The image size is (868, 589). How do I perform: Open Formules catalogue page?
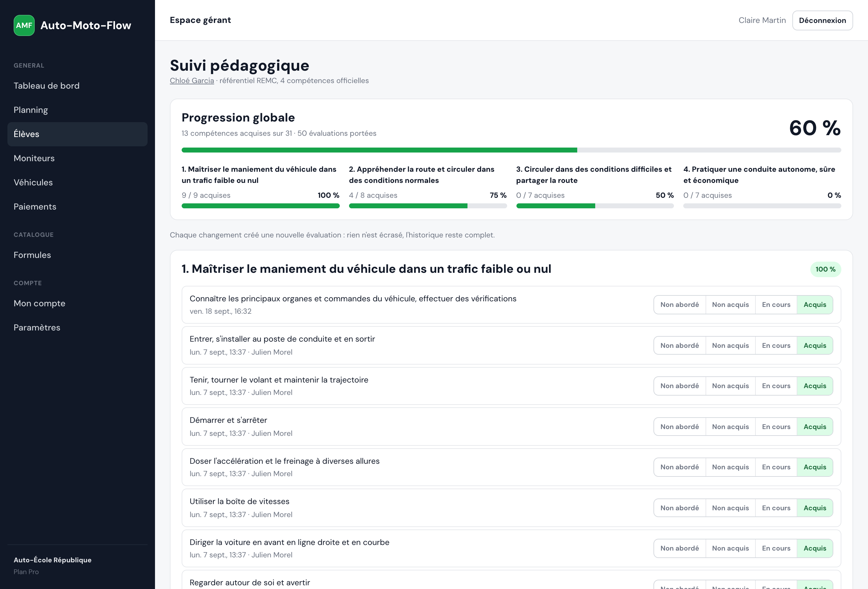(x=77, y=255)
